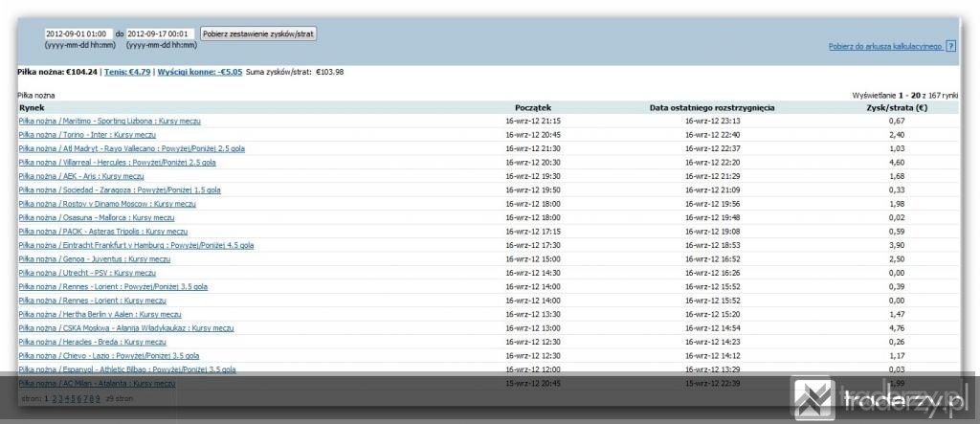Open Utrecht - PSV Kursy meczu link

tap(87, 274)
